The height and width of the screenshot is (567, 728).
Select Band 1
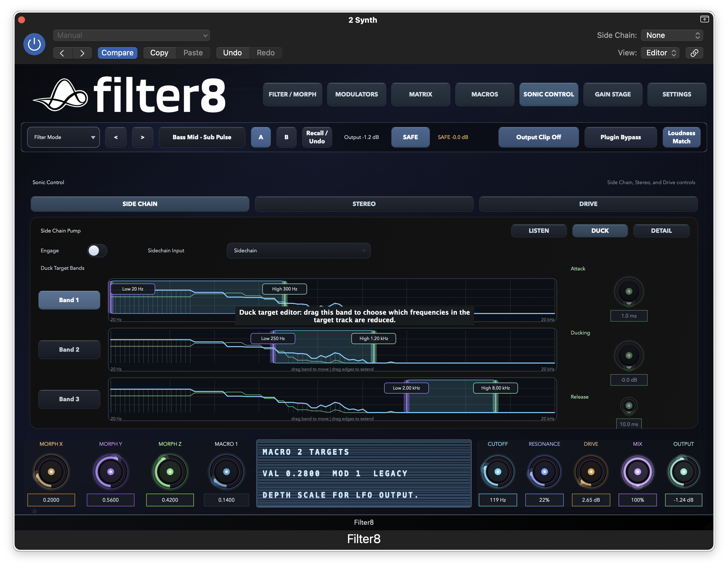(x=69, y=300)
